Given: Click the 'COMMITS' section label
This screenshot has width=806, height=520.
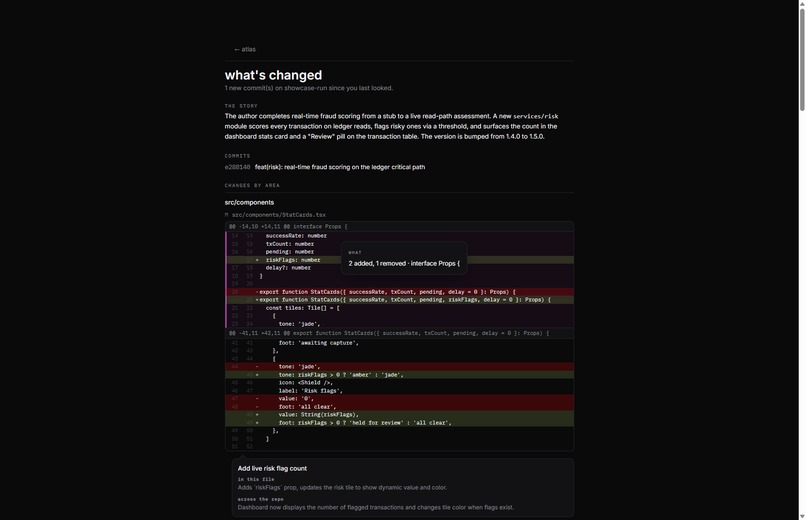Looking at the screenshot, I should pos(237,156).
